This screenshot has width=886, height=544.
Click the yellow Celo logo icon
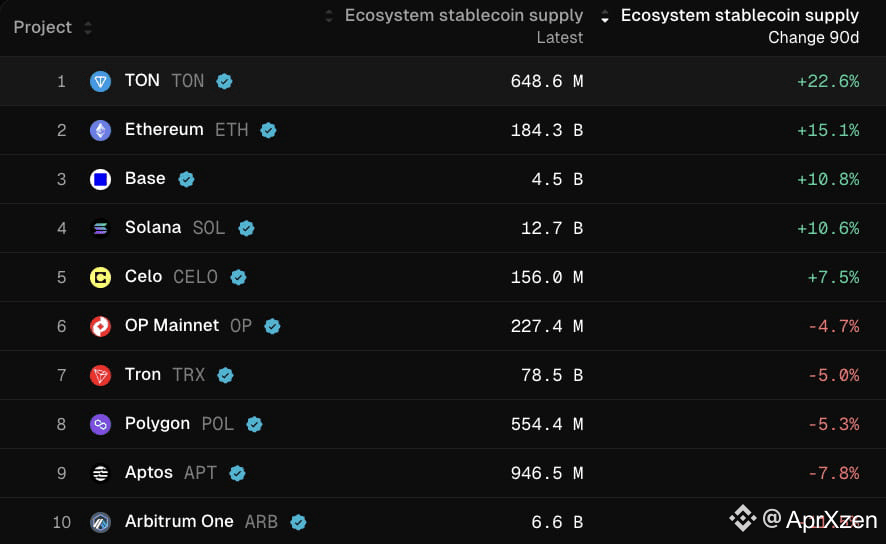(x=101, y=277)
